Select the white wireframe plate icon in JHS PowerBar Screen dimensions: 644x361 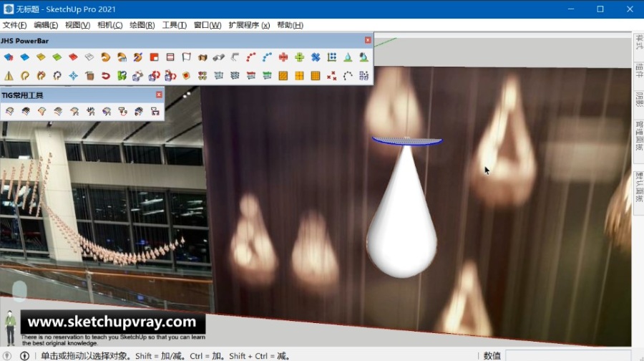[x=89, y=57]
